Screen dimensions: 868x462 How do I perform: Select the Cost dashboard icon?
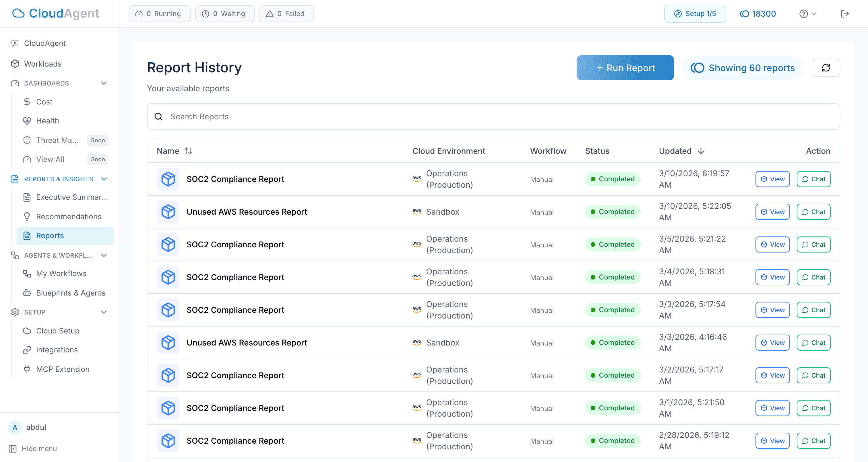(27, 101)
